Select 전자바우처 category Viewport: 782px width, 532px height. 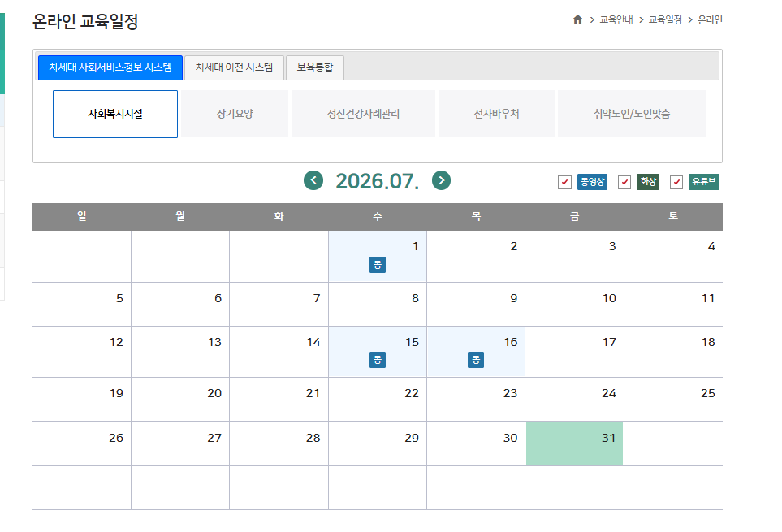(x=496, y=114)
